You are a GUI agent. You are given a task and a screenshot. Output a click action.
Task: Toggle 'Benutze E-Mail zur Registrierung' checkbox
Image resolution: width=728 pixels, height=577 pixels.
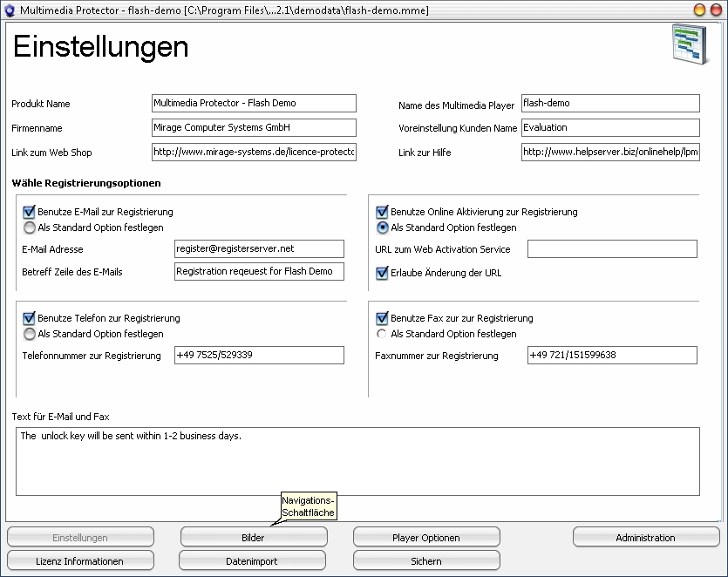30,212
